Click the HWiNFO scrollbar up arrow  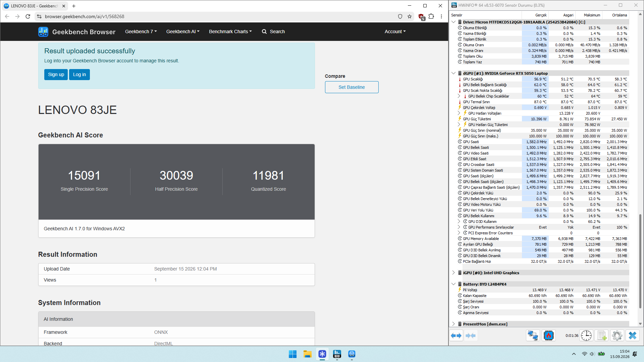[640, 14]
